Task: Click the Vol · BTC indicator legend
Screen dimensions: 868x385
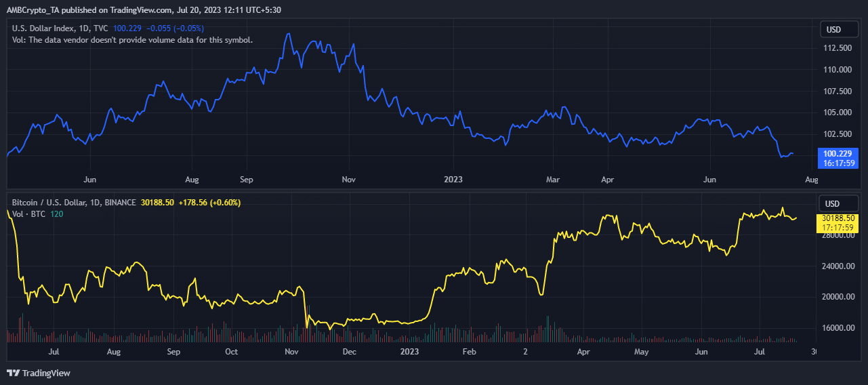Action: tap(29, 214)
